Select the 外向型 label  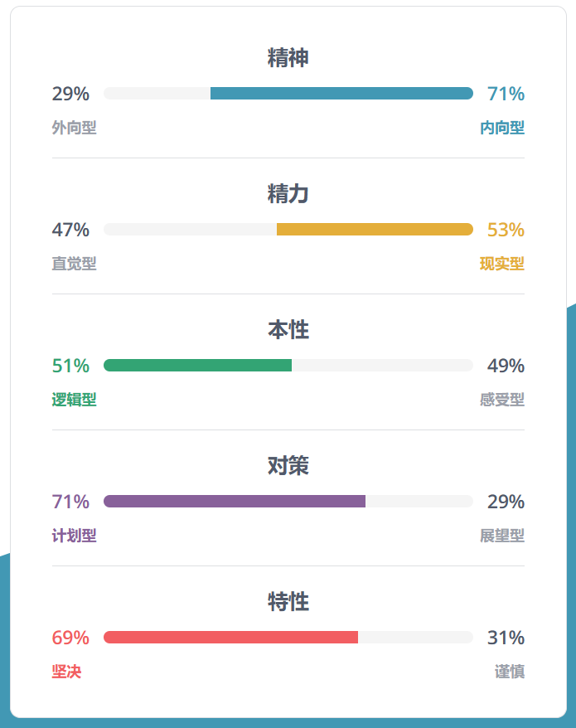(75, 128)
